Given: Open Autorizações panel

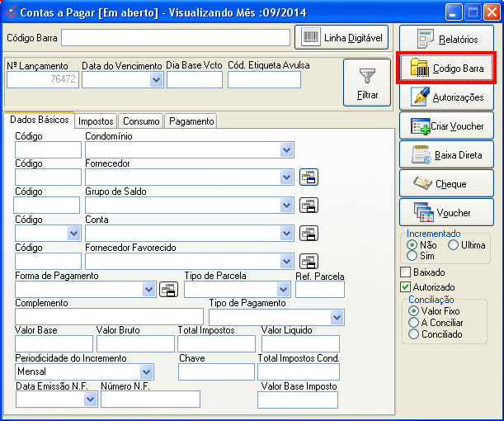Looking at the screenshot, I should [446, 97].
